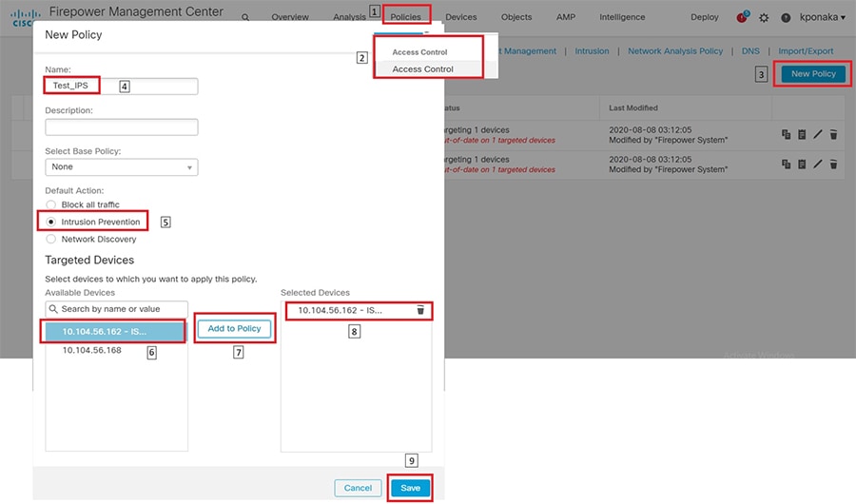Open the Policies menu
856x504 pixels.
405,17
